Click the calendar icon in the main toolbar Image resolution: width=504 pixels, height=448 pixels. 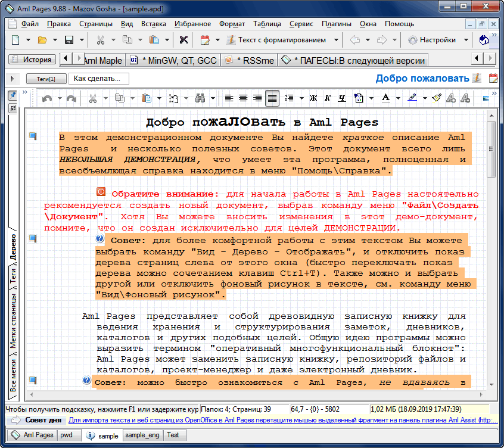click(205, 40)
